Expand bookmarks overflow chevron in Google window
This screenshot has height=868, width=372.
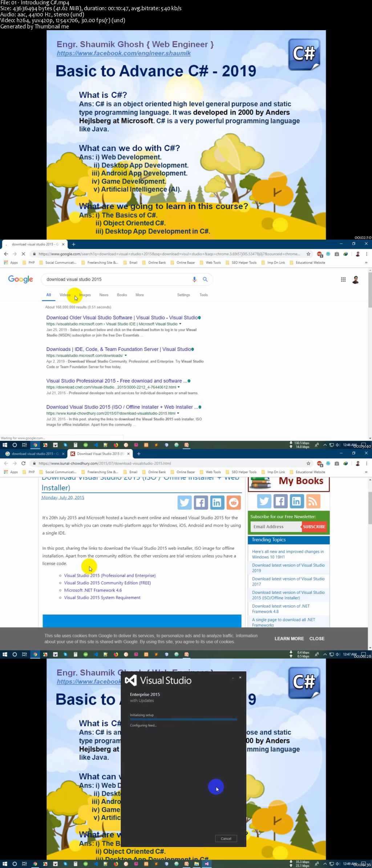pyautogui.click(x=366, y=263)
